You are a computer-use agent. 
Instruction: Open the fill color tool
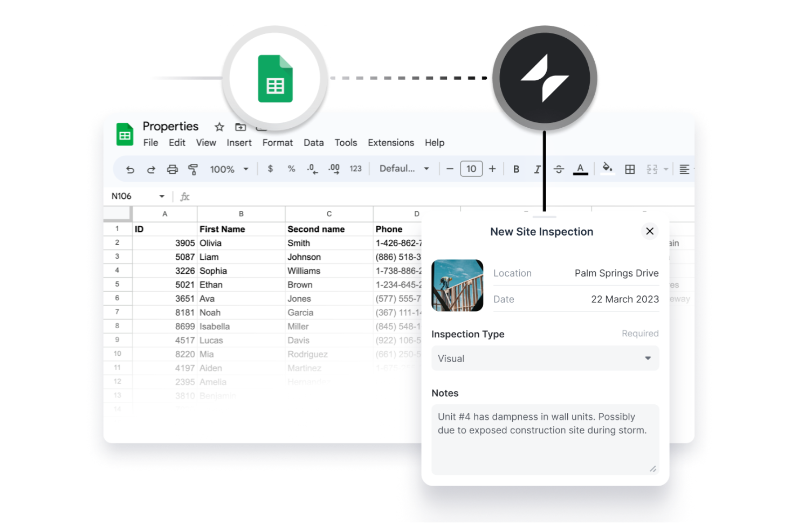[x=607, y=169]
